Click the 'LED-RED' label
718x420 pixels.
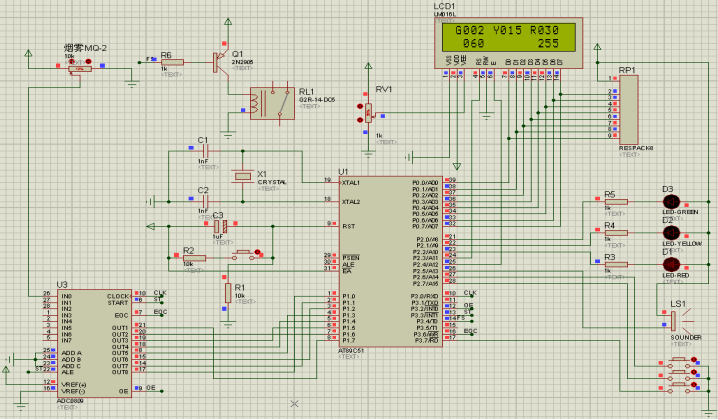[x=675, y=275]
